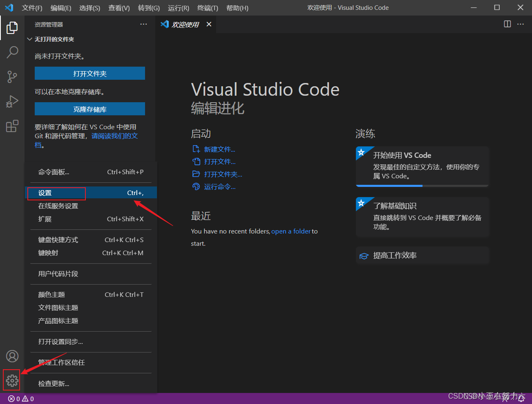
Task: Open the 了解基础知识 walkthrough card
Action: (x=422, y=217)
